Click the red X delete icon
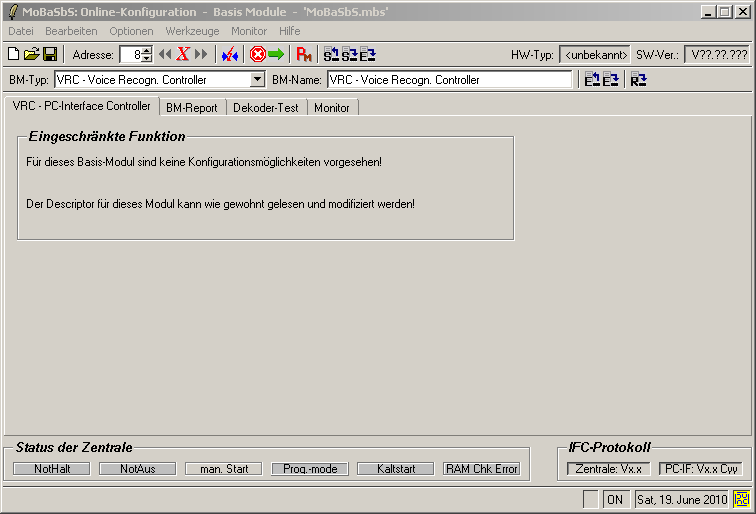756x514 pixels. 183,55
